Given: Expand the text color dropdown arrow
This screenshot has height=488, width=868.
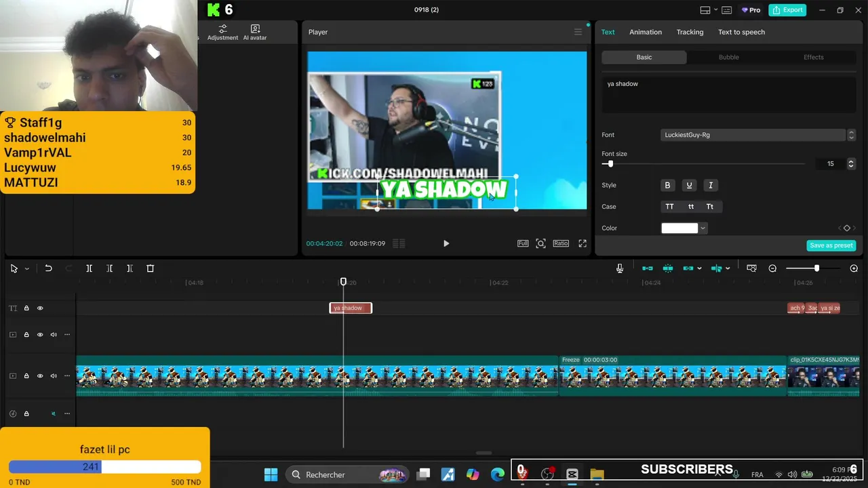Looking at the screenshot, I should pyautogui.click(x=703, y=228).
